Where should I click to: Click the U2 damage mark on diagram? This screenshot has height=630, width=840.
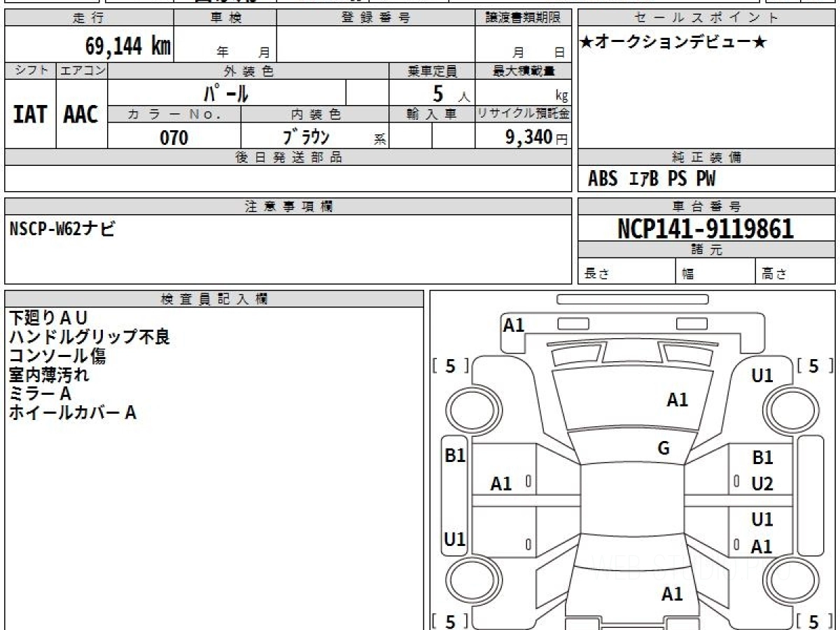762,484
